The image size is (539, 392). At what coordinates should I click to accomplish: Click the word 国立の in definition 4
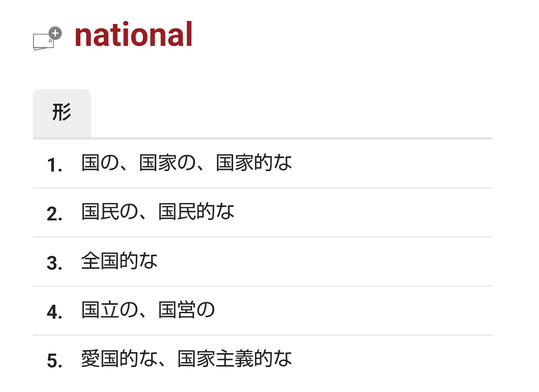(110, 310)
